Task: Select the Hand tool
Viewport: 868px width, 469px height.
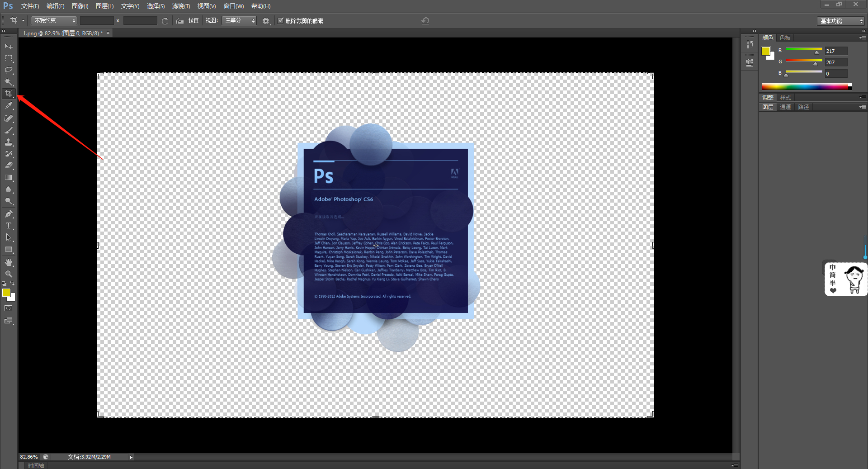Action: tap(9, 262)
